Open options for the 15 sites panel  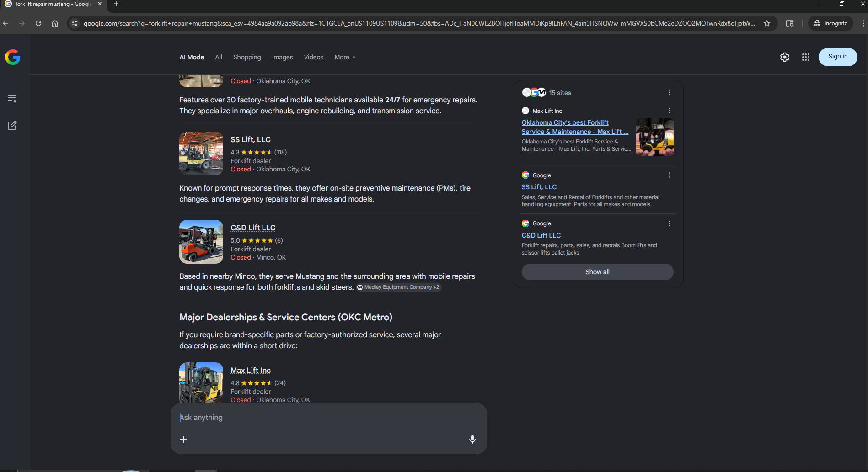click(670, 92)
